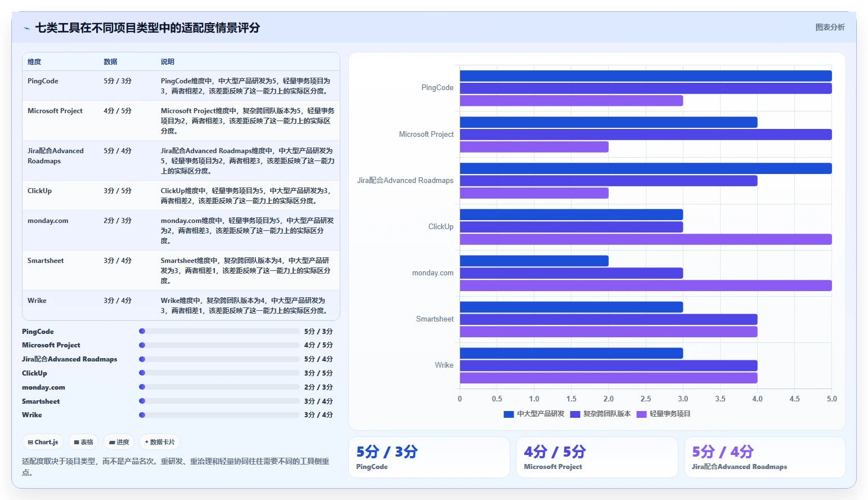Screen dimensions: 868x500
Task: Click the Wrike description text in the table
Action: click(x=244, y=306)
